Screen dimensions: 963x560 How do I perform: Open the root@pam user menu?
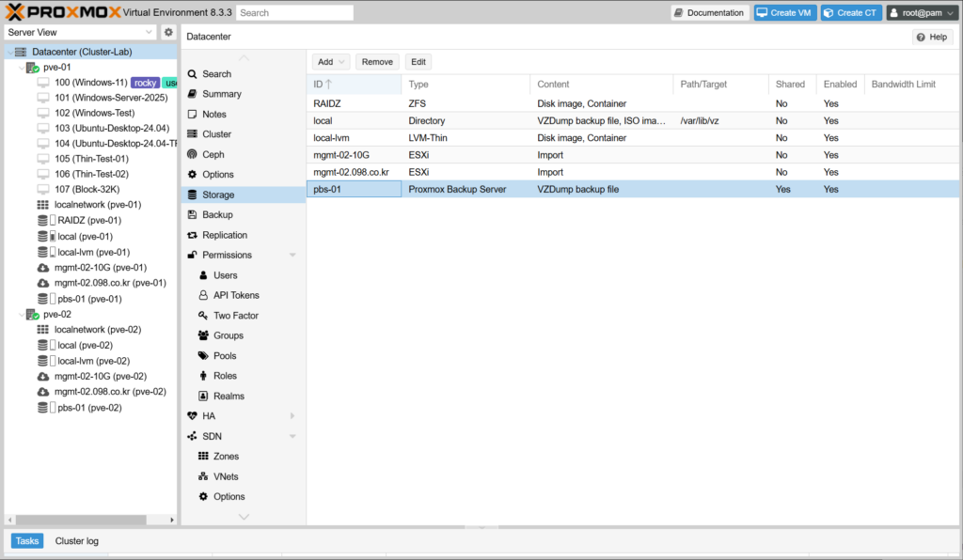click(921, 13)
